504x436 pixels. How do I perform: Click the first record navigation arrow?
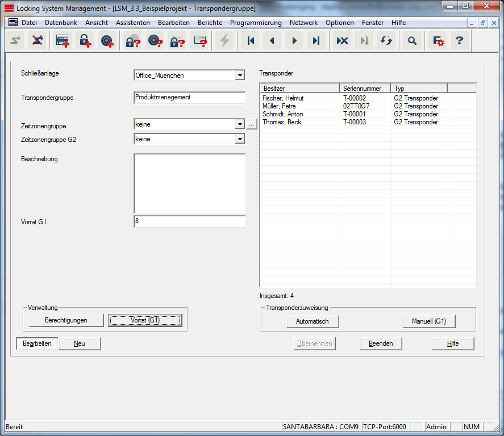pyautogui.click(x=249, y=40)
